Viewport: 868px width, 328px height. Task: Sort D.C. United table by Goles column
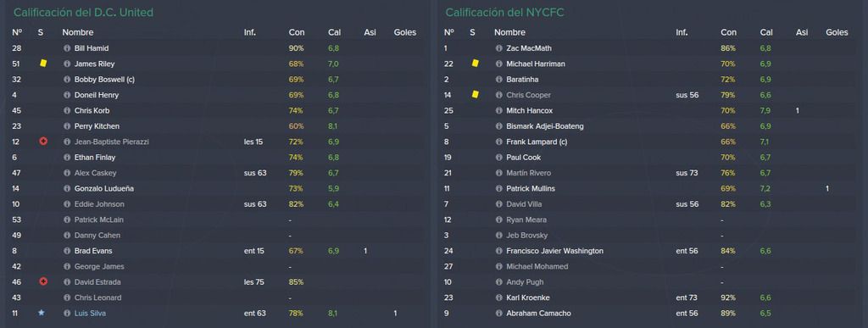[x=404, y=33]
